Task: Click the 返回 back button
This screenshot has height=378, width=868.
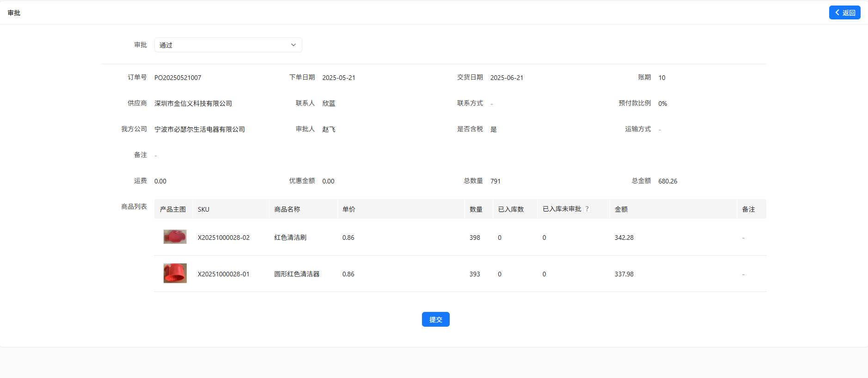Action: (844, 12)
